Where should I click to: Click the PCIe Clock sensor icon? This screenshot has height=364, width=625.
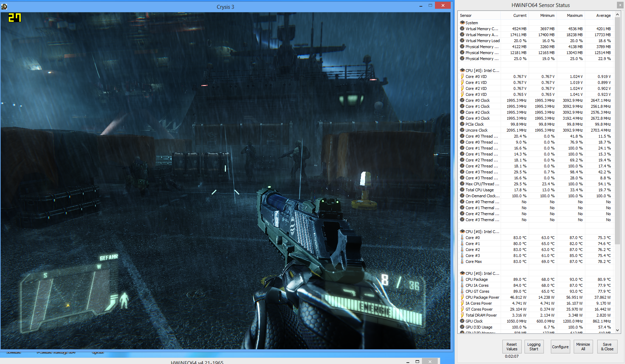(462, 124)
